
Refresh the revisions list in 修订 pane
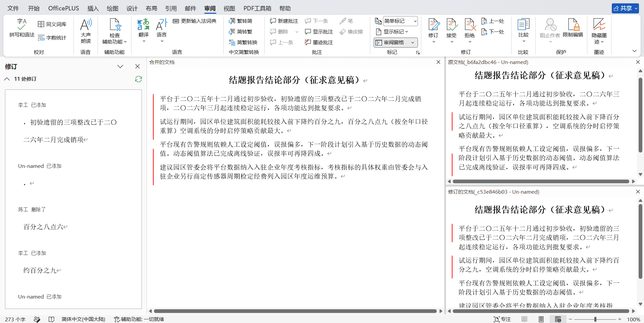(x=138, y=79)
